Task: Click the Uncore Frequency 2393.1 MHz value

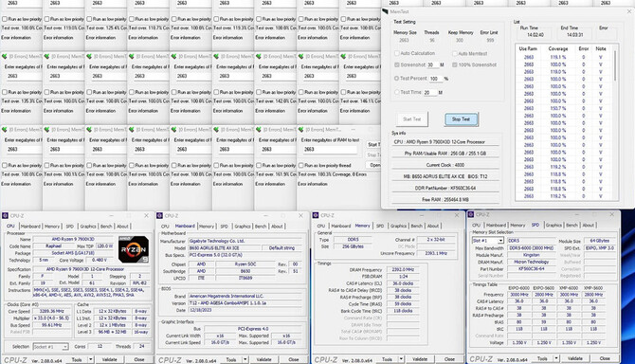Action: pyautogui.click(x=436, y=253)
